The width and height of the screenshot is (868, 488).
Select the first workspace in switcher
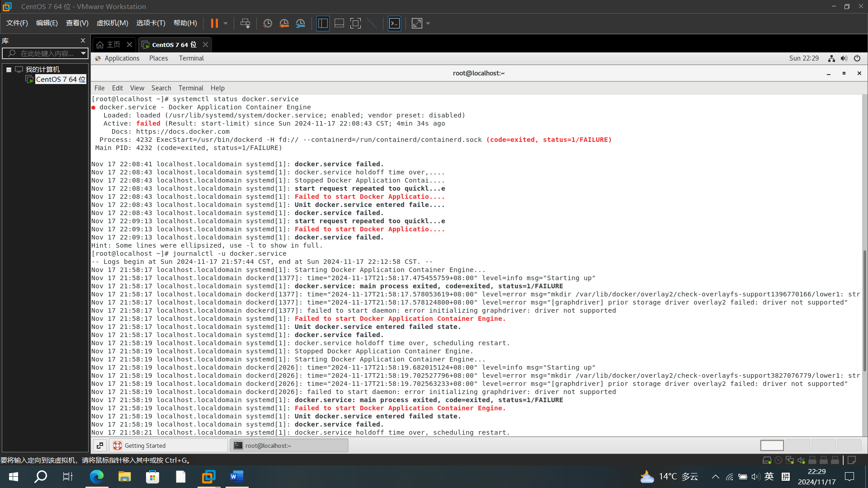point(772,446)
